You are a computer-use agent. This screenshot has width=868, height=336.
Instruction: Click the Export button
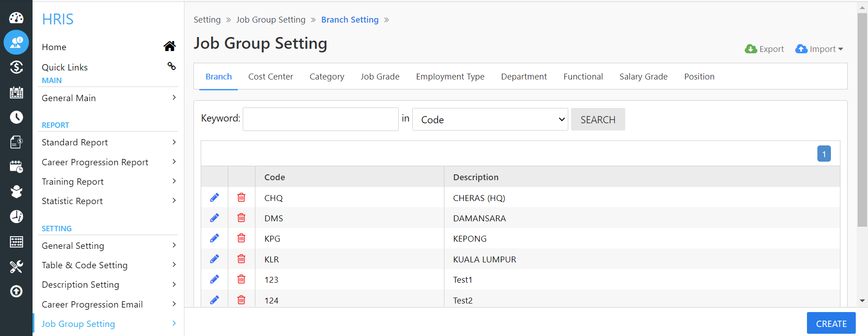[x=764, y=49]
